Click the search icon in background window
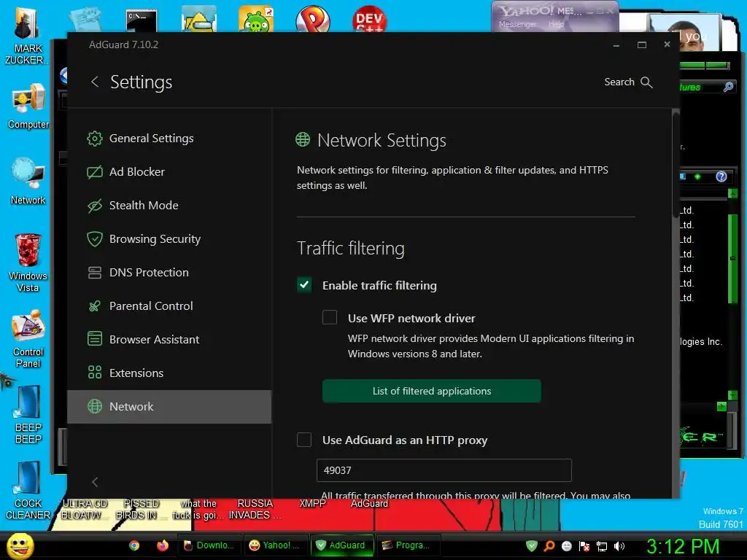Image resolution: width=747 pixels, height=560 pixels. 729,87
